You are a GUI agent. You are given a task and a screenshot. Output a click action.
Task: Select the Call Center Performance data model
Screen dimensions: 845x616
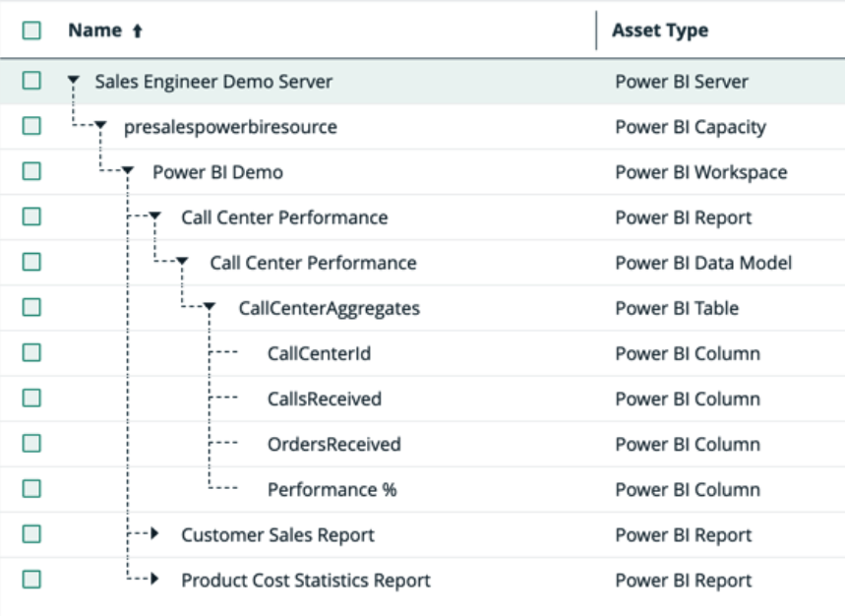pos(313,263)
